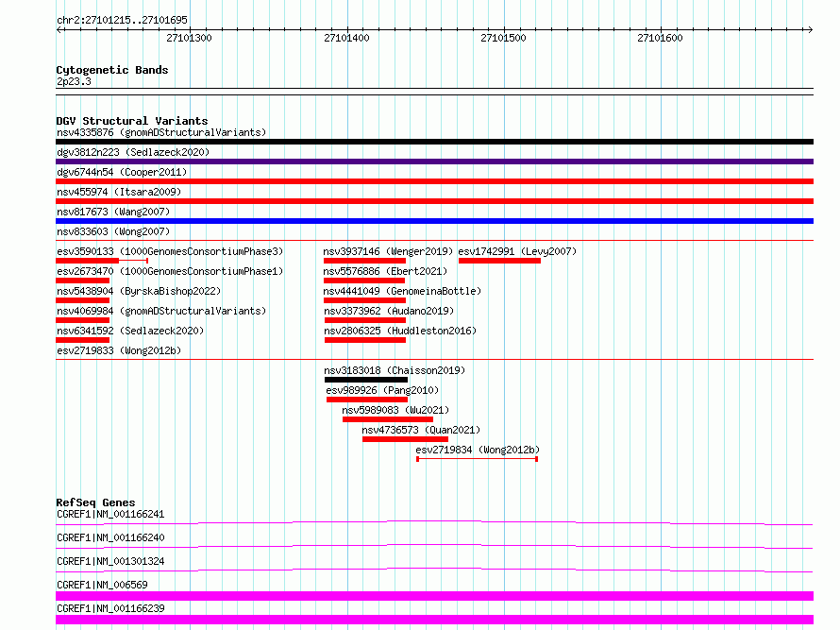Select the black nsv4335876 variant bar
Screen dimensions: 840x630
click(434, 142)
